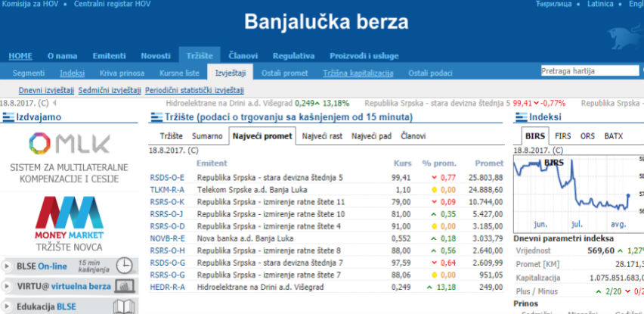This screenshot has width=644, height=314.
Task: Click the Izdvajamo section header icon
Action: 8,117
